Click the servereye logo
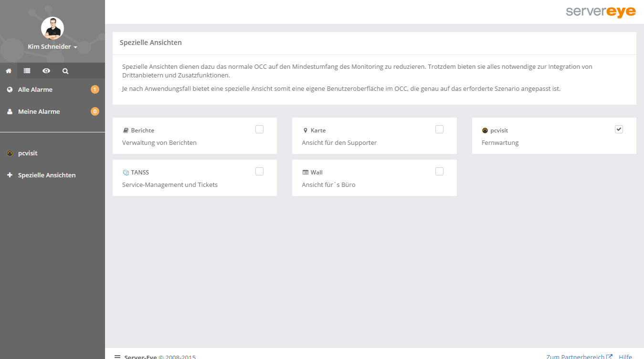This screenshot has height=359, width=644. 601,12
